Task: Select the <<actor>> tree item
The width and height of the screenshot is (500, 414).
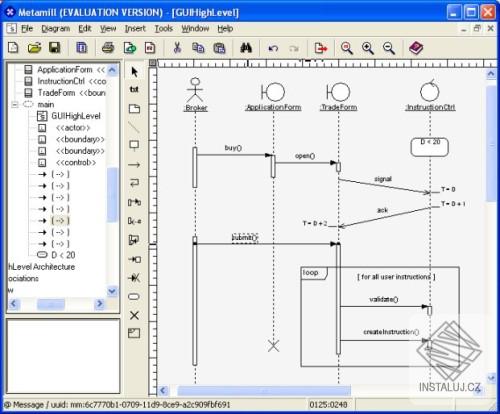Action: (x=73, y=128)
